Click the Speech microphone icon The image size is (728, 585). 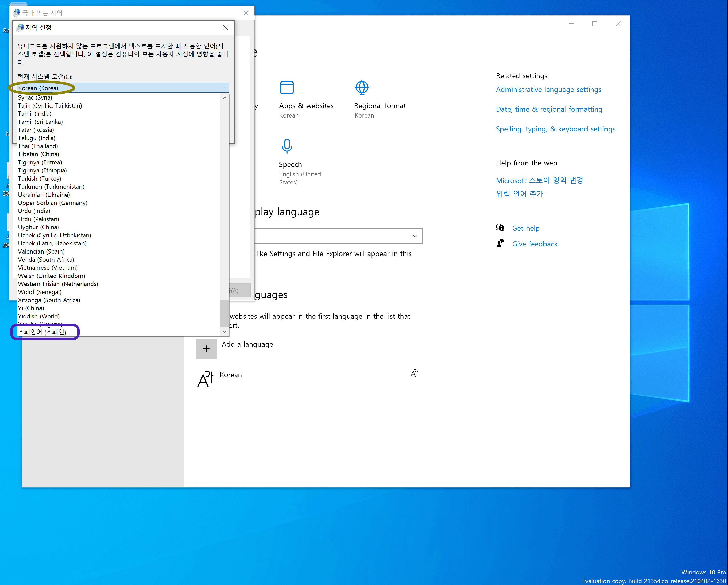coord(287,146)
